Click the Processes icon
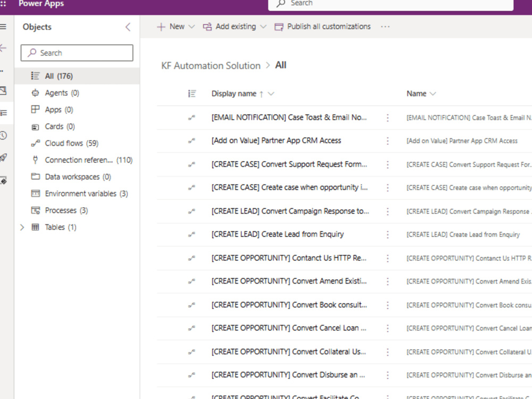 coord(35,210)
